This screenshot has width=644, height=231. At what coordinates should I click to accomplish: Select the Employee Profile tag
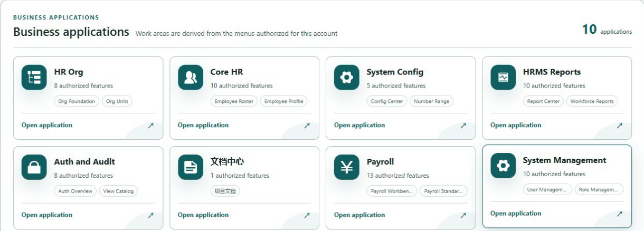(x=283, y=102)
